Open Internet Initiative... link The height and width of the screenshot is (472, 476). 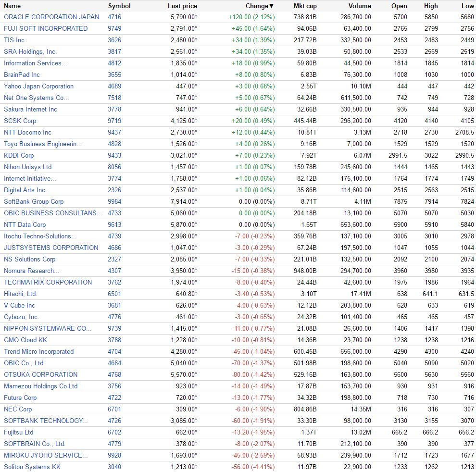pos(30,178)
